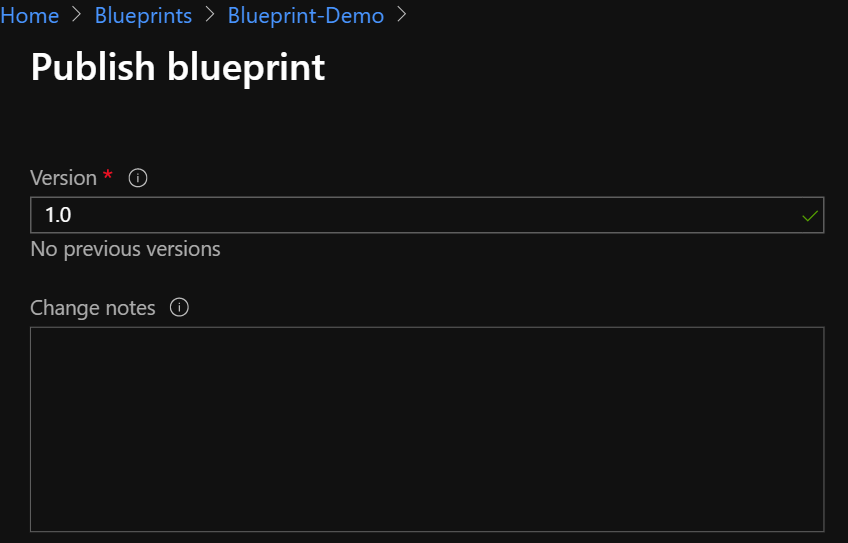Navigate to the Blueprints breadcrumb
The image size is (848, 543).
[x=143, y=16]
